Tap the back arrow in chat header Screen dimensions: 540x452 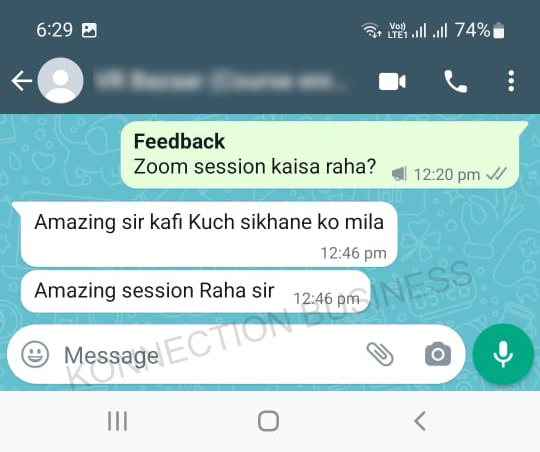coord(22,81)
